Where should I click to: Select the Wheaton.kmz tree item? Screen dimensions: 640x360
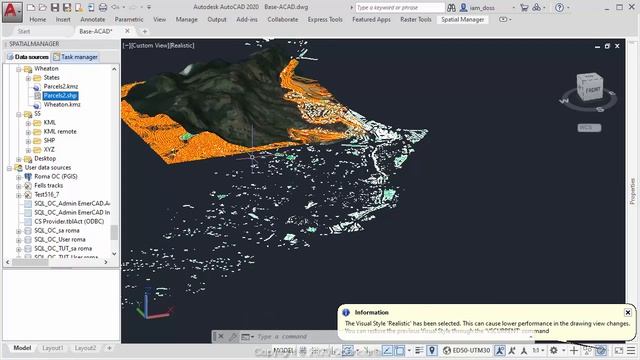coord(62,104)
